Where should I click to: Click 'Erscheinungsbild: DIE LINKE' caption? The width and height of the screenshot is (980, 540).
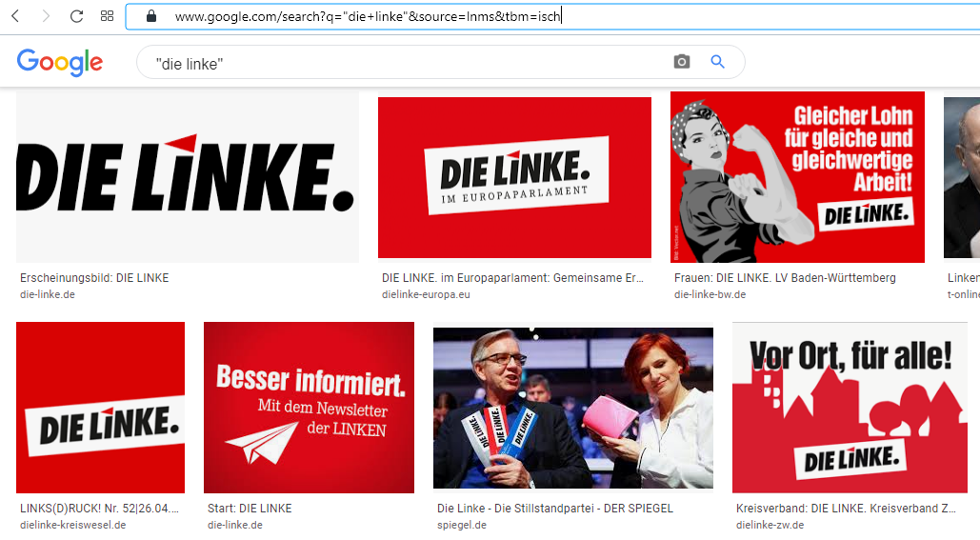tap(94, 278)
